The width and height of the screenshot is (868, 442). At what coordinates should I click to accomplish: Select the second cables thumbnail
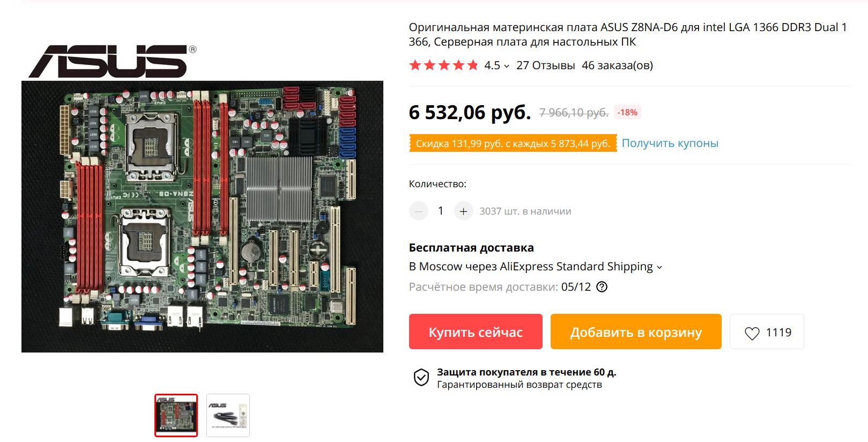pos(228,415)
